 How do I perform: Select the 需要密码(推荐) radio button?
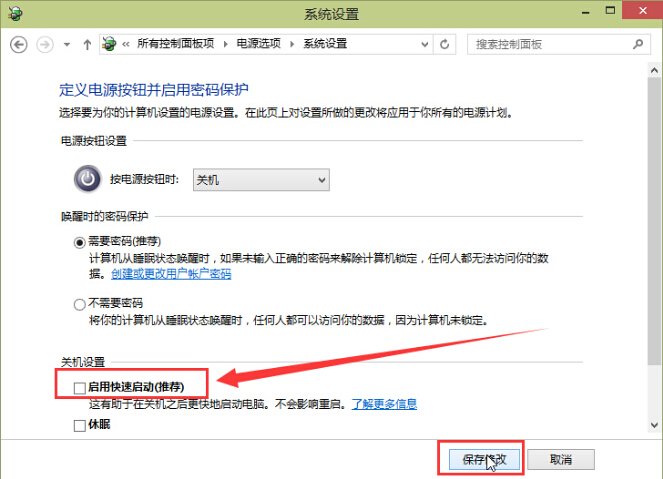point(80,243)
